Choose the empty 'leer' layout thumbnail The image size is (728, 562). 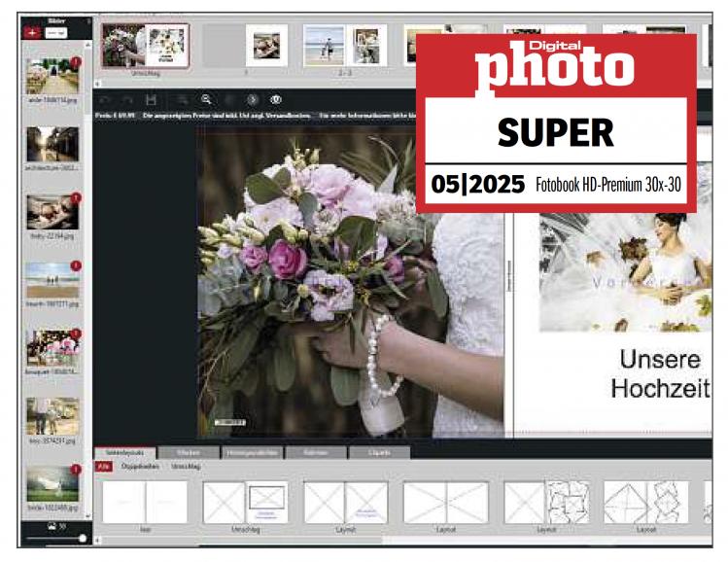pyautogui.click(x=145, y=503)
